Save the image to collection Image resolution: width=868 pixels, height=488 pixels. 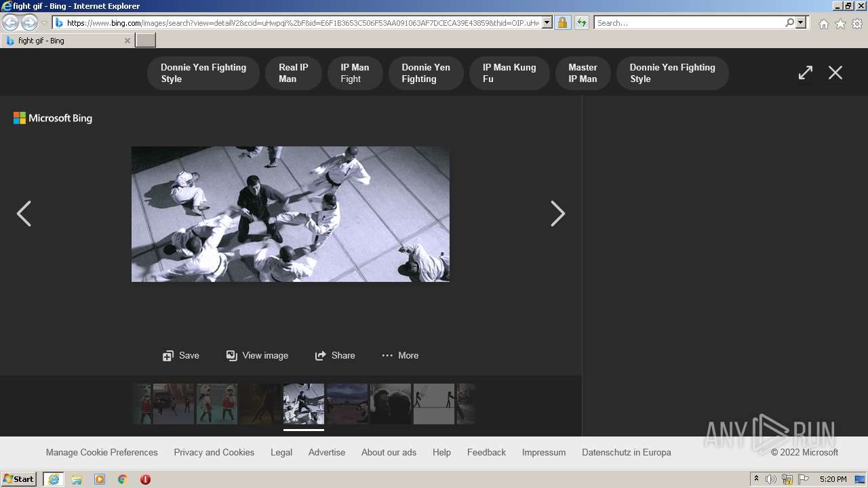click(x=181, y=355)
